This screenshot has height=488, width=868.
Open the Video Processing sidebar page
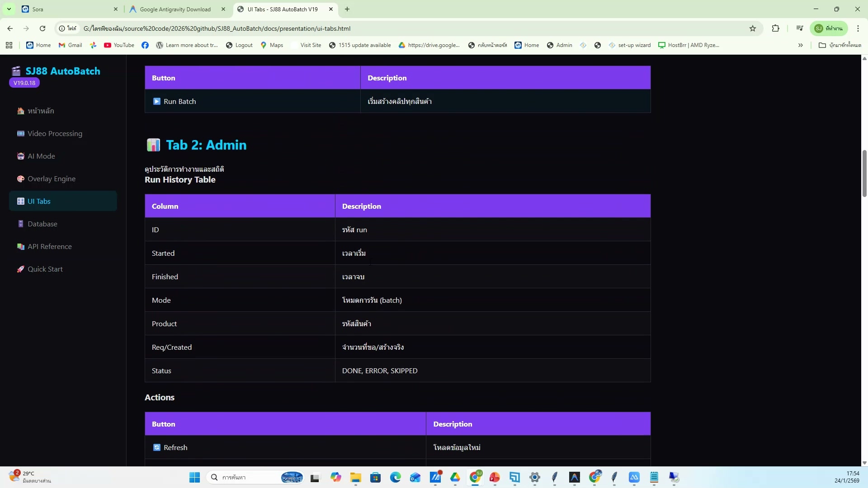55,133
